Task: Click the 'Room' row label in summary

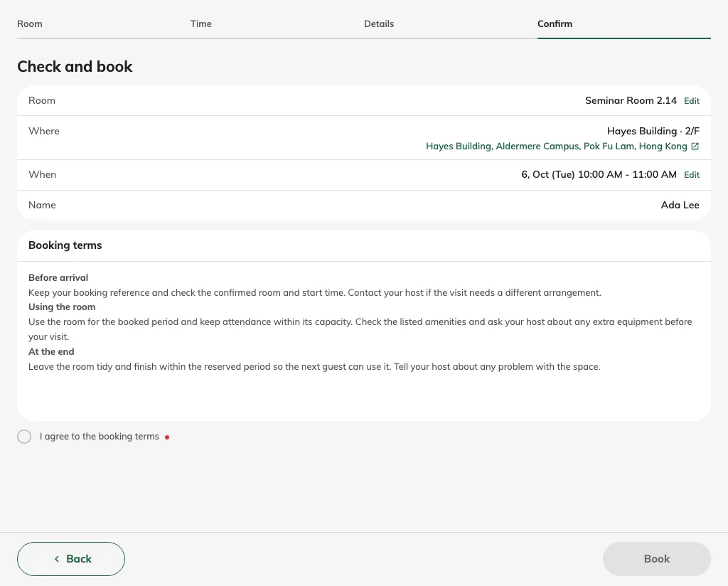Action: [x=42, y=100]
